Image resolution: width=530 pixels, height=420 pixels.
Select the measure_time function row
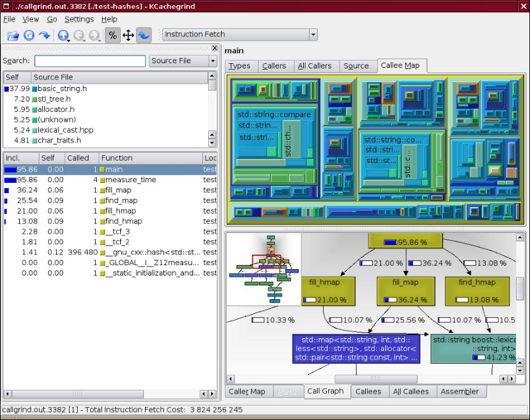[x=110, y=180]
